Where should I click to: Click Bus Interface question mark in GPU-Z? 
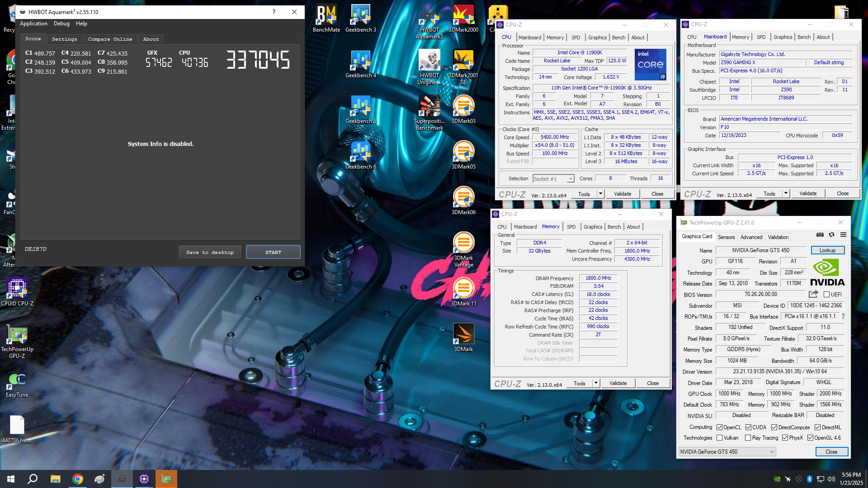(843, 316)
